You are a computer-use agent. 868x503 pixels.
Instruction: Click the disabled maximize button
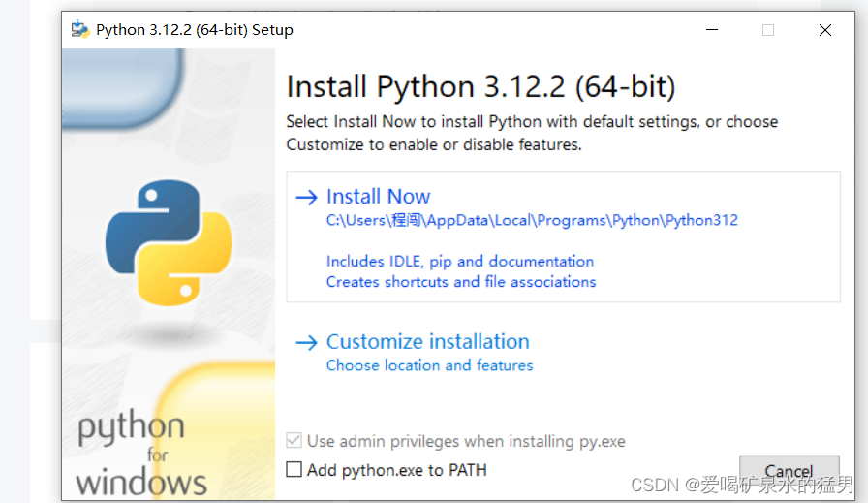pos(768,30)
